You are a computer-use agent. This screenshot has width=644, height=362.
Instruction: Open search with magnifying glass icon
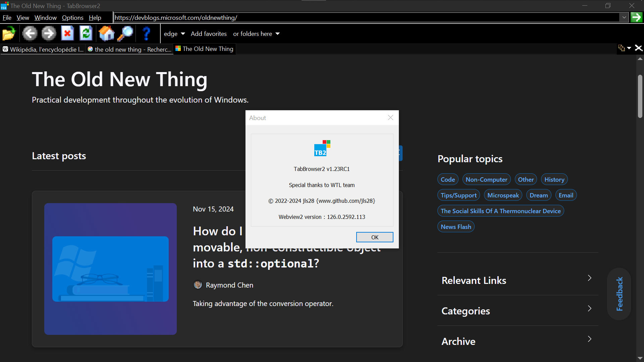click(x=125, y=34)
